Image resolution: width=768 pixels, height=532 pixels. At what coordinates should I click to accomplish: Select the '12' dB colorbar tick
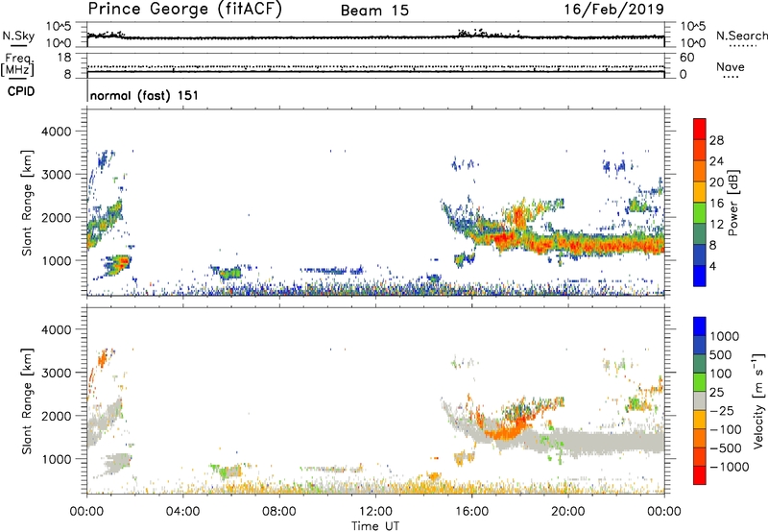pyautogui.click(x=716, y=225)
